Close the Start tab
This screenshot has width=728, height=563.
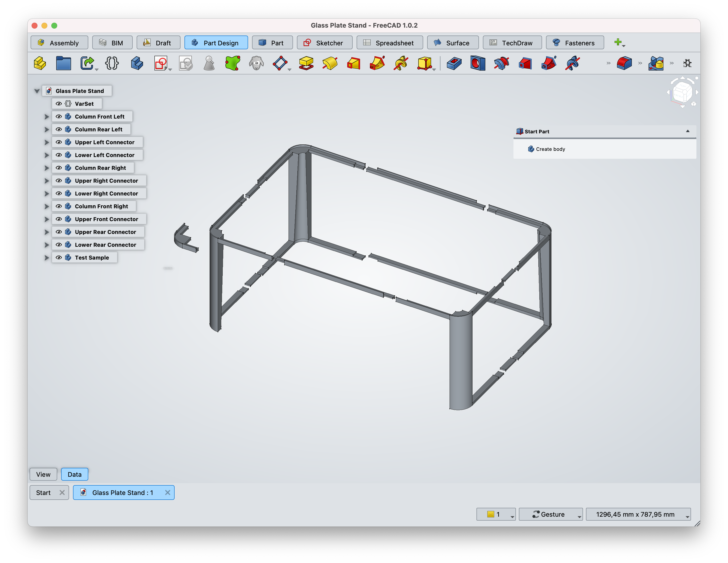(x=62, y=492)
